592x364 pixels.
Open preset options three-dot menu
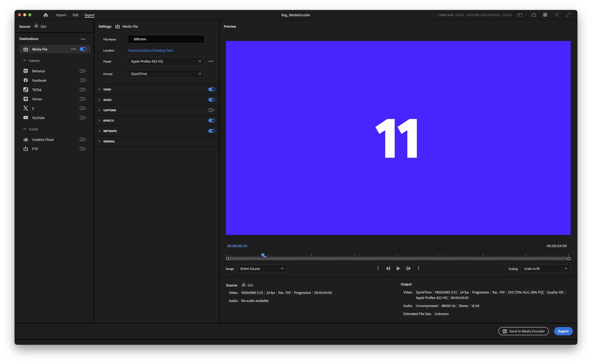click(211, 61)
